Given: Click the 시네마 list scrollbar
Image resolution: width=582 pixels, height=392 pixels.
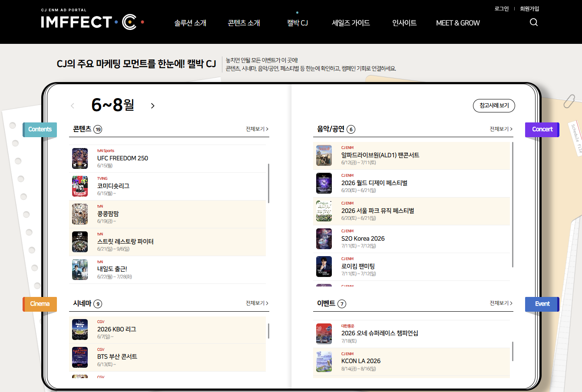Looking at the screenshot, I should click(269, 331).
